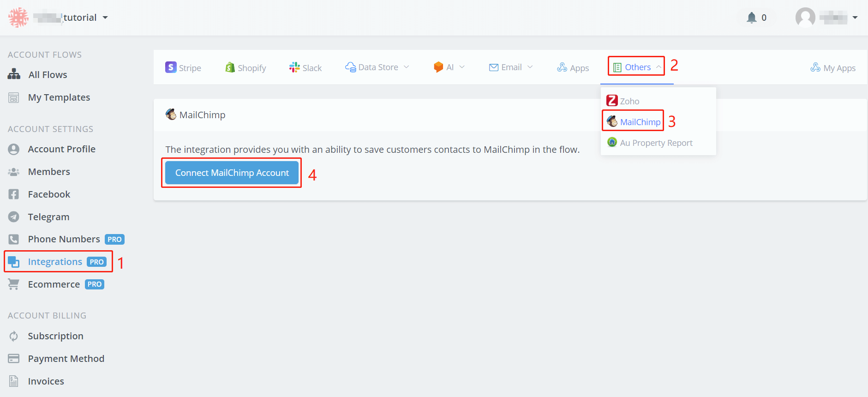
Task: Click the Account Profile person icon
Action: tap(14, 149)
